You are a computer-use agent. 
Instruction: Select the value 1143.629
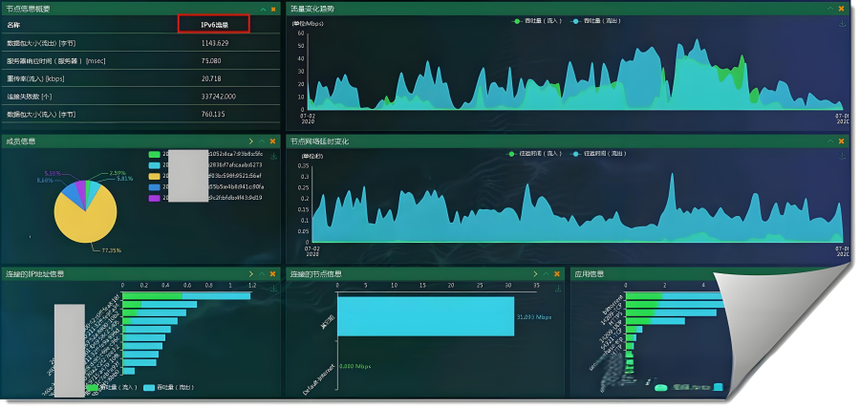214,43
